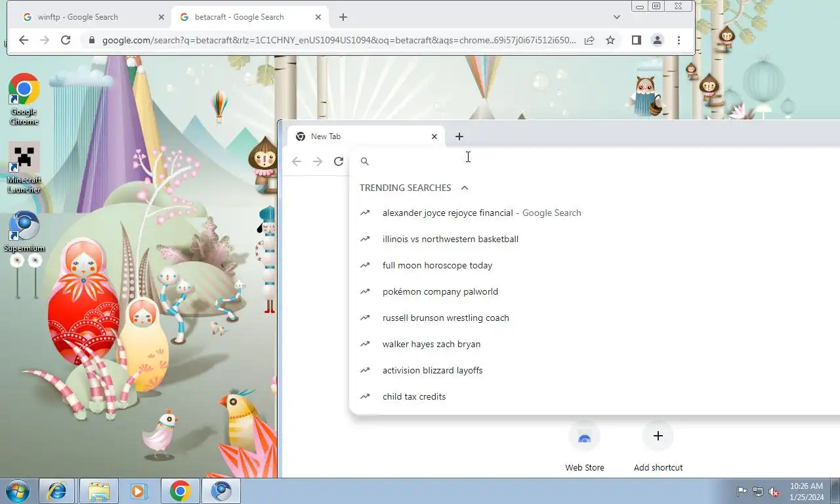Open Chrome's three-dot menu
The width and height of the screenshot is (840, 504).
pyautogui.click(x=679, y=40)
